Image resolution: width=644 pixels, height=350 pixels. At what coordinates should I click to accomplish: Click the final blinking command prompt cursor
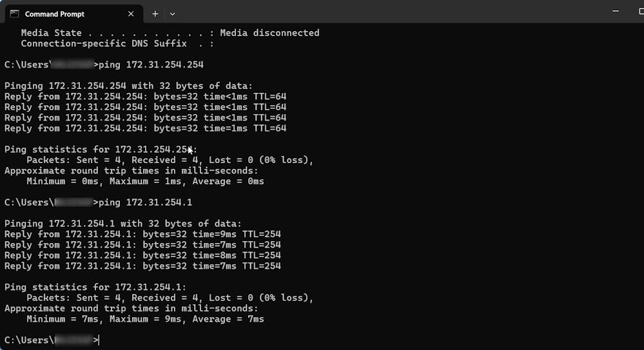click(98, 340)
